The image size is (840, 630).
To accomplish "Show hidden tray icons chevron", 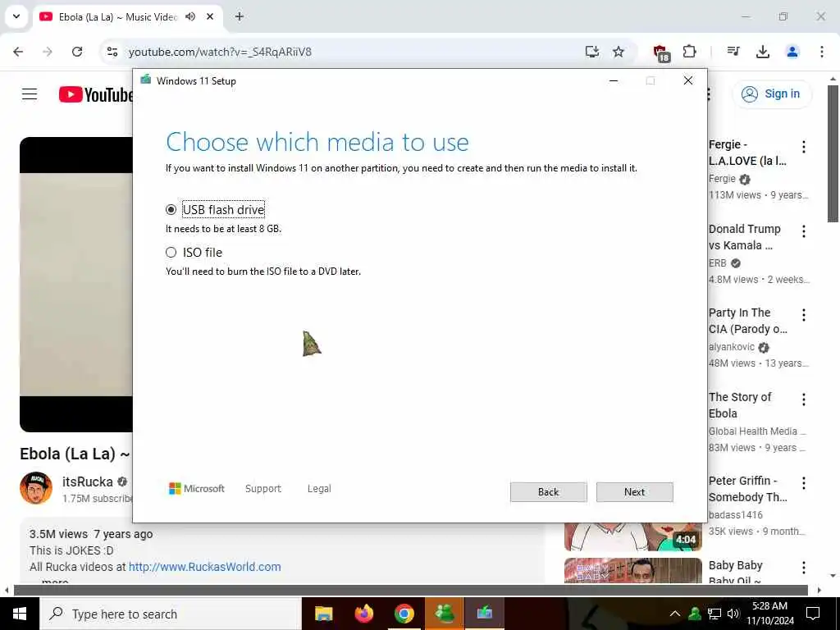I will (x=675, y=614).
